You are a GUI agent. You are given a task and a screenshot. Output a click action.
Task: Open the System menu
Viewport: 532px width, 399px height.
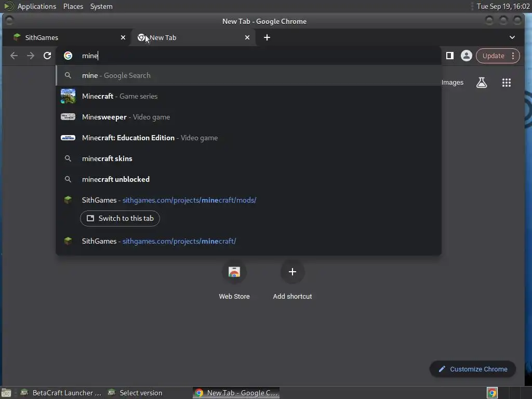coord(101,6)
